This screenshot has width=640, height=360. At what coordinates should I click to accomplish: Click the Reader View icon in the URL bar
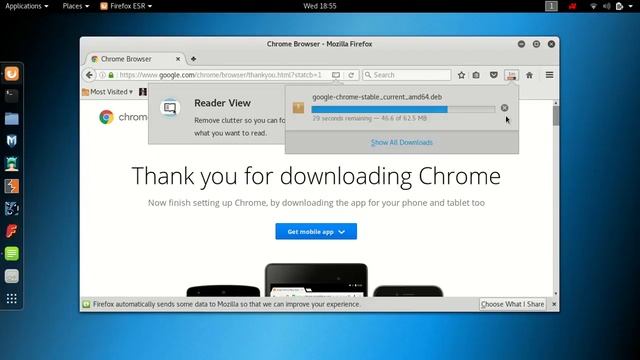click(x=336, y=75)
